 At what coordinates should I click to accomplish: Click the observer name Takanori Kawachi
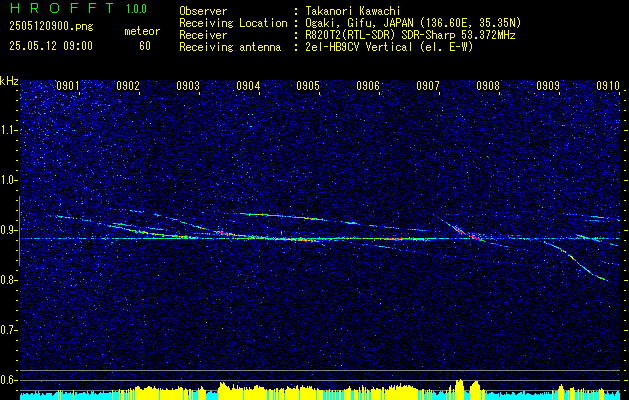(354, 11)
